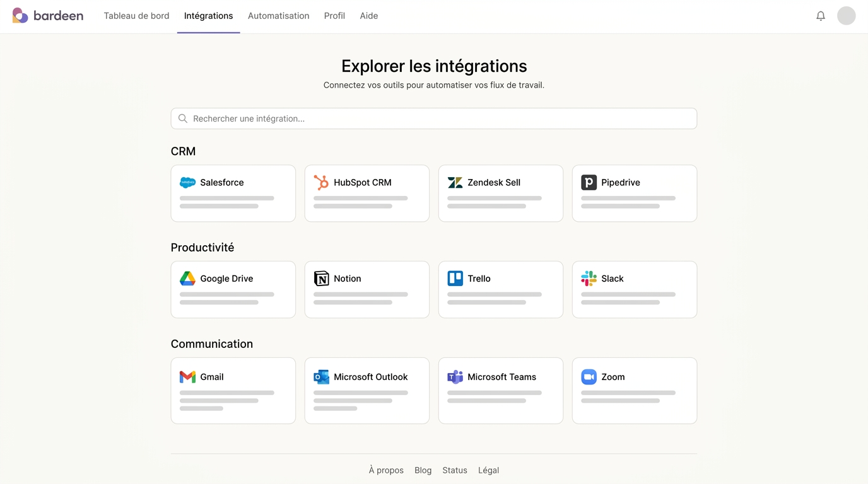The width and height of the screenshot is (868, 484).
Task: Select the Microsoft Teams card title
Action: (x=502, y=377)
